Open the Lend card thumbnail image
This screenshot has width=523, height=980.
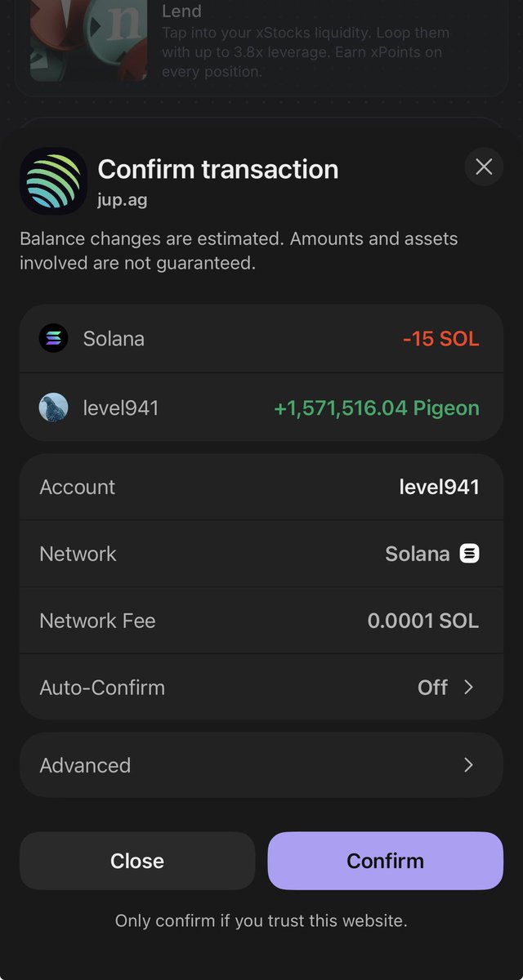[88, 41]
